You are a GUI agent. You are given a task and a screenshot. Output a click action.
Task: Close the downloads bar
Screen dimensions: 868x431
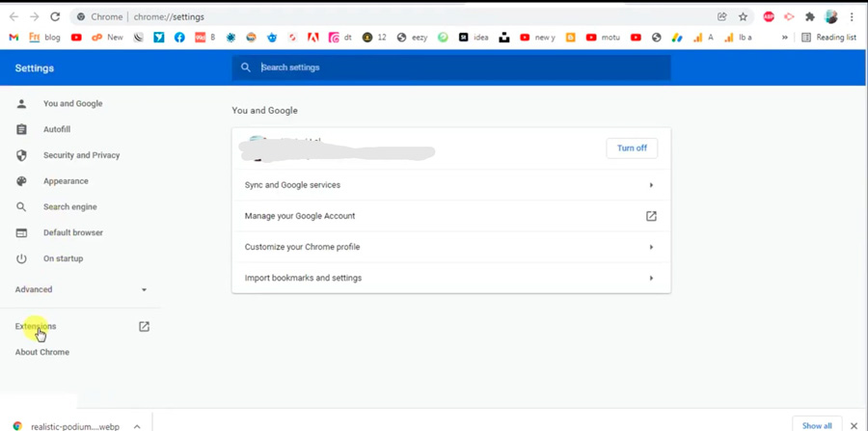click(854, 425)
